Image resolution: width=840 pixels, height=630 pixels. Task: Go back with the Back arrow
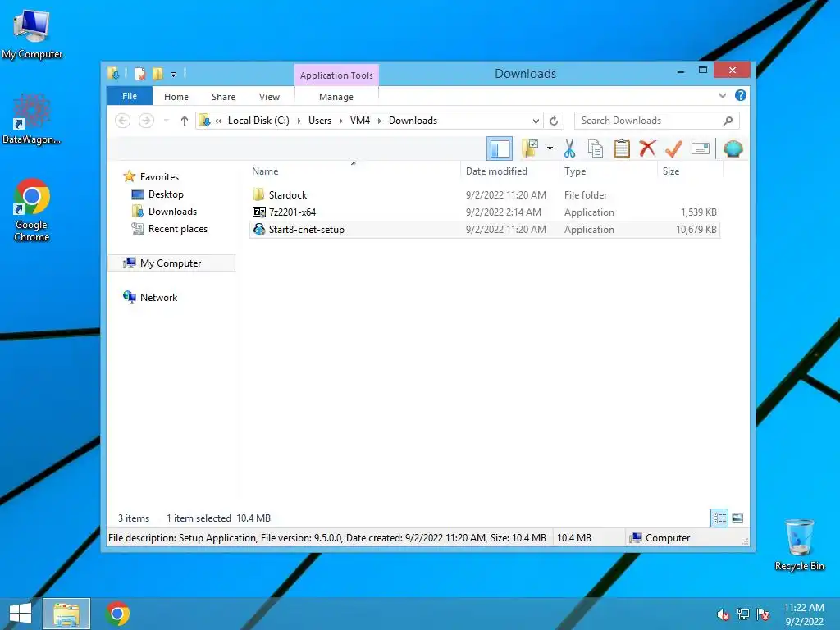(123, 121)
